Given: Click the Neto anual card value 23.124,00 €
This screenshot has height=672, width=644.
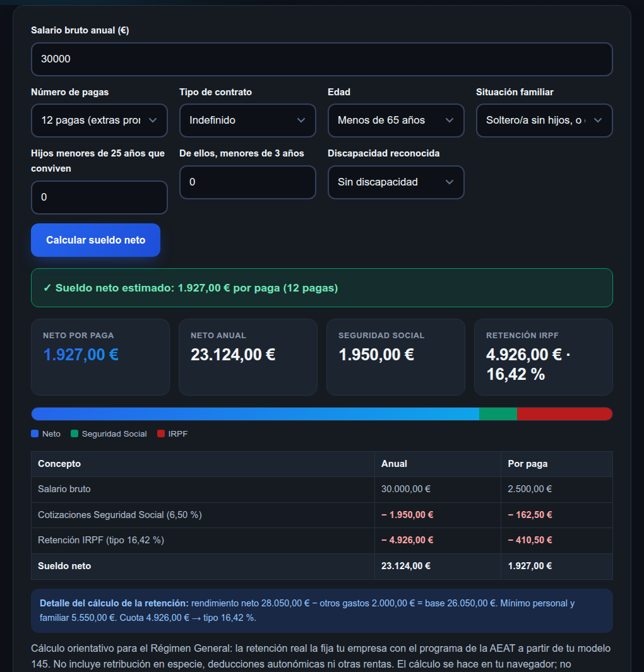Looking at the screenshot, I should coord(233,355).
